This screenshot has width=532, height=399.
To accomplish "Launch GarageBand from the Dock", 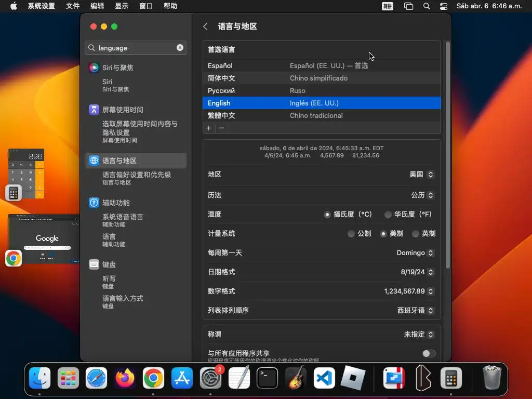I will coord(296,378).
